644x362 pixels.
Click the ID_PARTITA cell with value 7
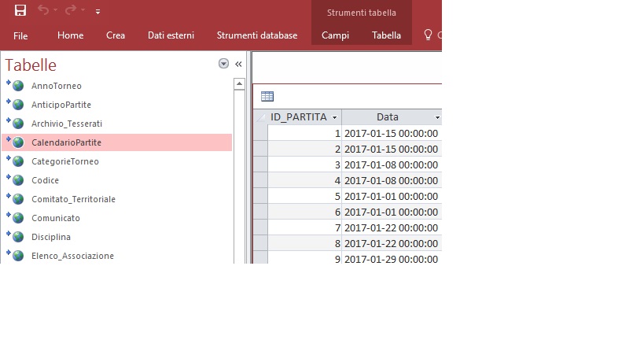point(305,227)
